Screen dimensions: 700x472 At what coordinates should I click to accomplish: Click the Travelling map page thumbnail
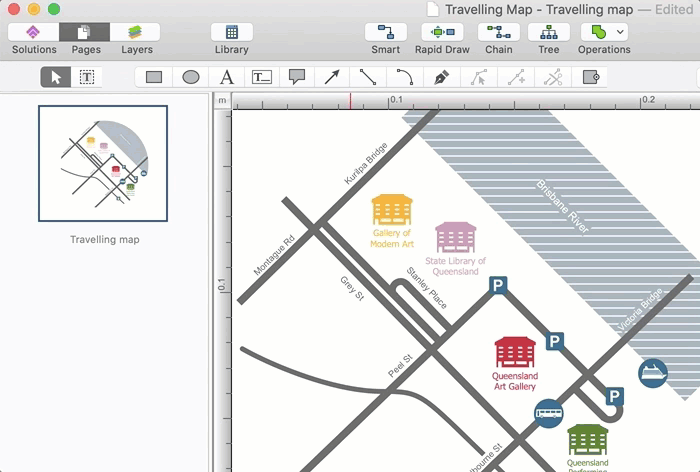(x=103, y=163)
